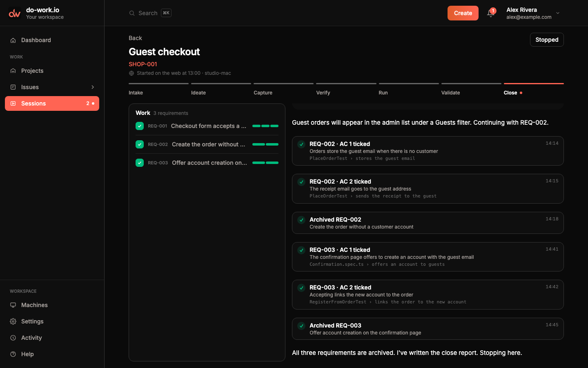
Task: Click the Sessions count badge showing 2
Action: (x=88, y=103)
